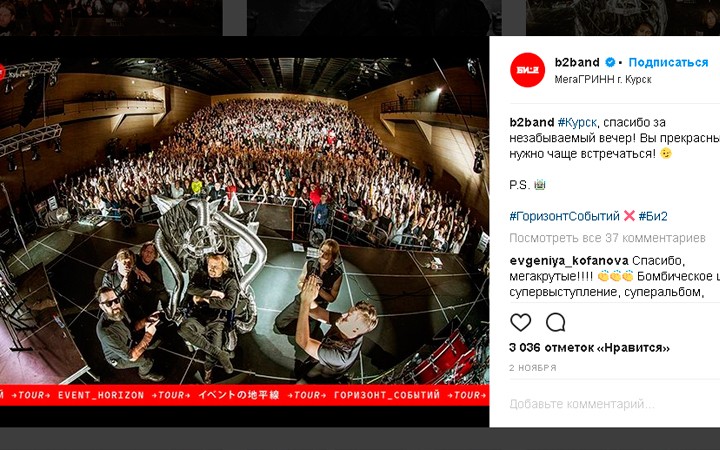
Task: Open the #Курск hashtag
Action: click(577, 123)
